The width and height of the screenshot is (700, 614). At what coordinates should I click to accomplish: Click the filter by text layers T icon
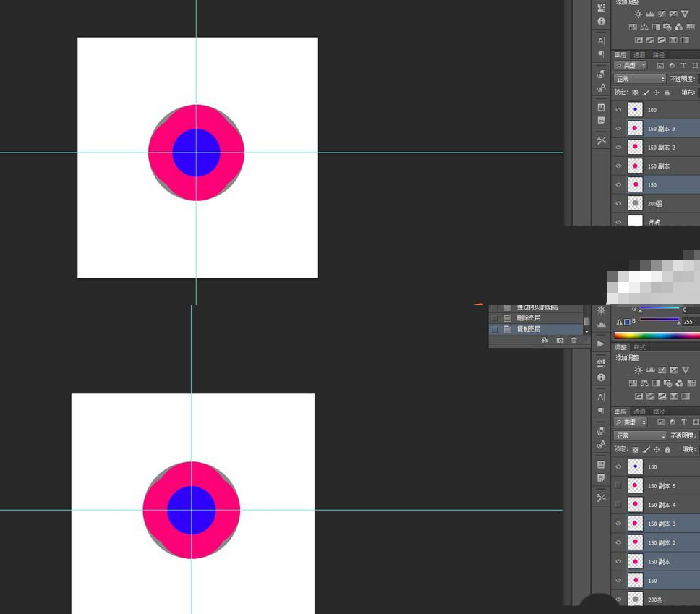(x=683, y=65)
